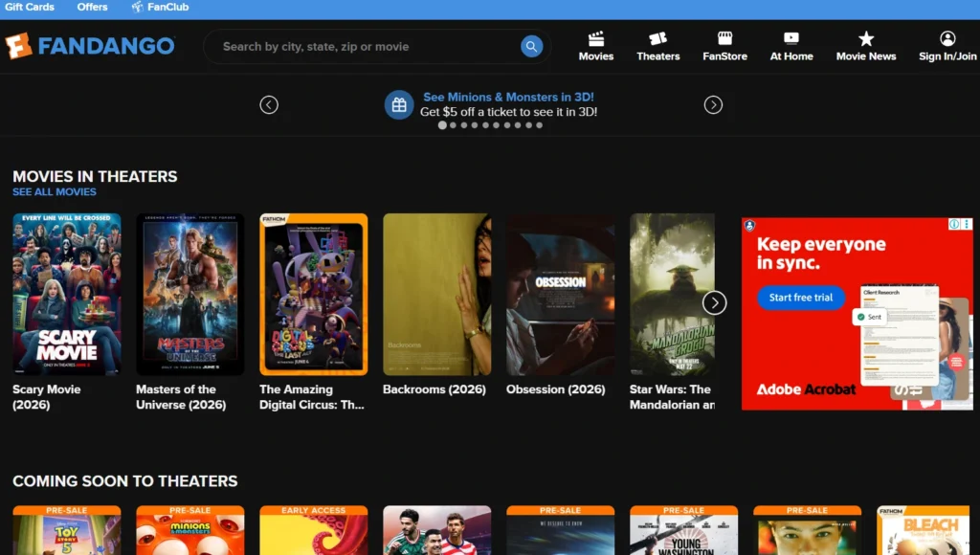The width and height of the screenshot is (980, 555).
Task: Click the Toy Story 5 pre-sale poster
Action: [67, 530]
